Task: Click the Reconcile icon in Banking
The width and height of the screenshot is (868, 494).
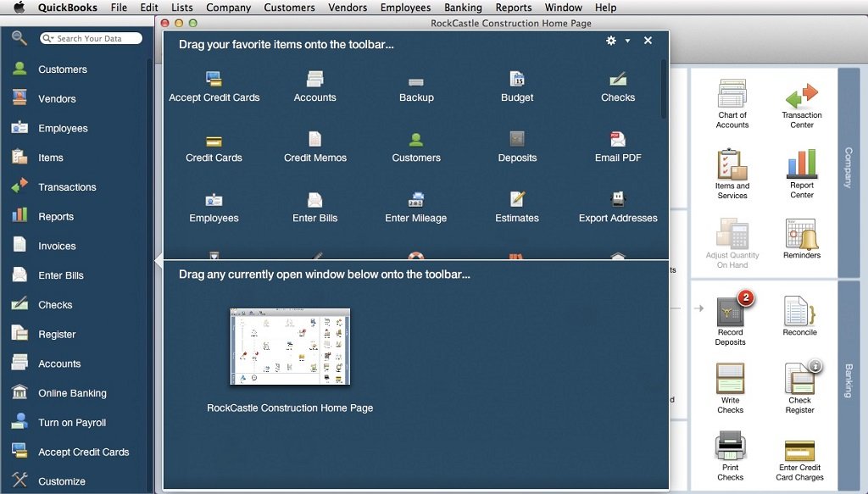Action: click(x=799, y=312)
